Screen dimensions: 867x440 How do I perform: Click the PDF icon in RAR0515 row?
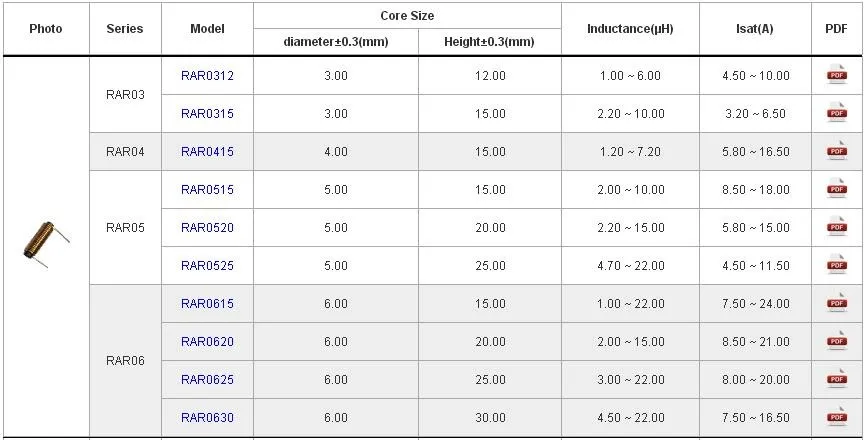[x=836, y=189]
